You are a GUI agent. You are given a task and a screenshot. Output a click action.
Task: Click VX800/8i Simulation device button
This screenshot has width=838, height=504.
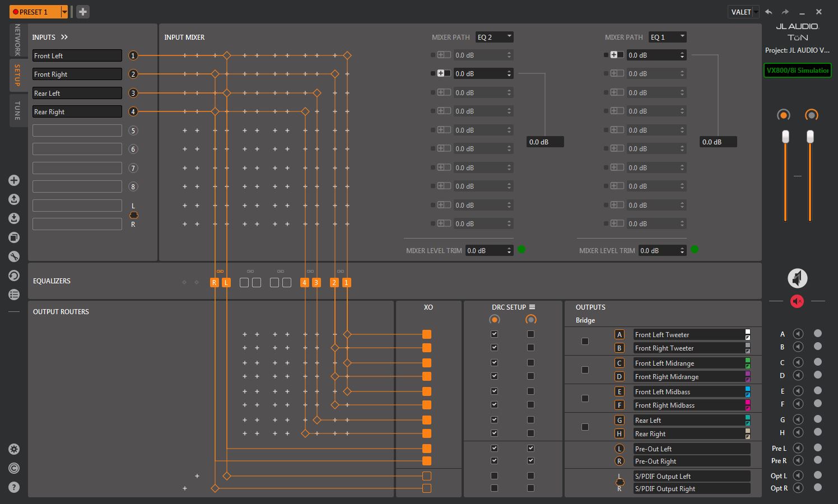(x=798, y=70)
